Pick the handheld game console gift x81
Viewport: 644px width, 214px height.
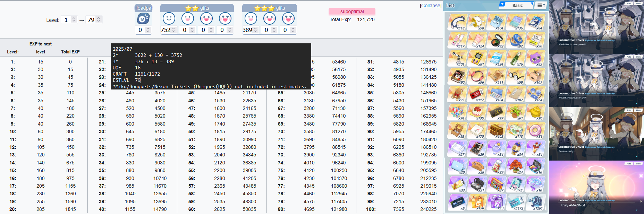click(x=477, y=58)
